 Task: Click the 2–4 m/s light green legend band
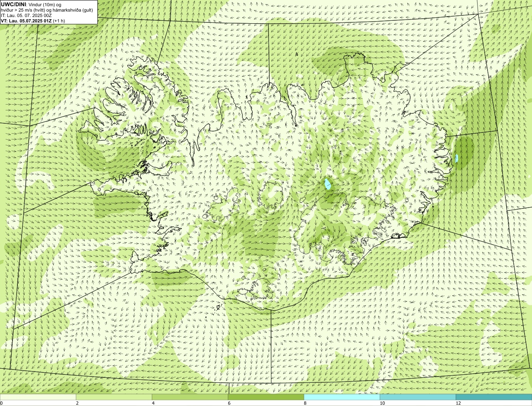[114, 397]
